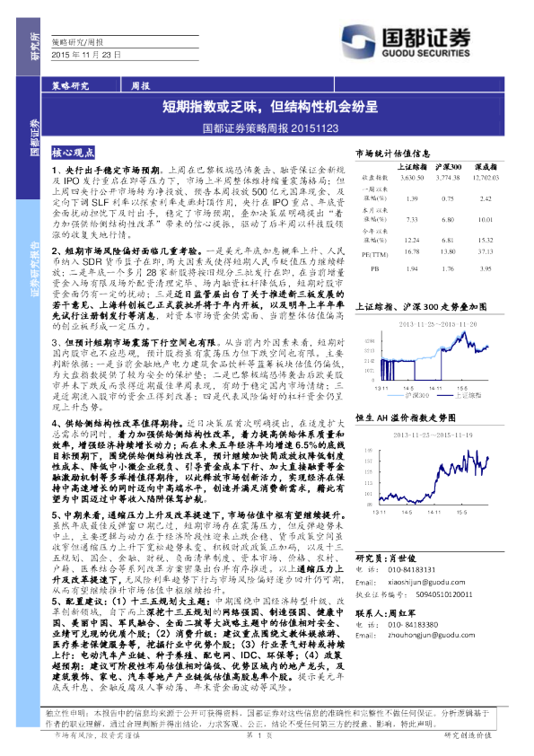Open email link zhouhongjun@guodu.com

pyautogui.click(x=432, y=635)
